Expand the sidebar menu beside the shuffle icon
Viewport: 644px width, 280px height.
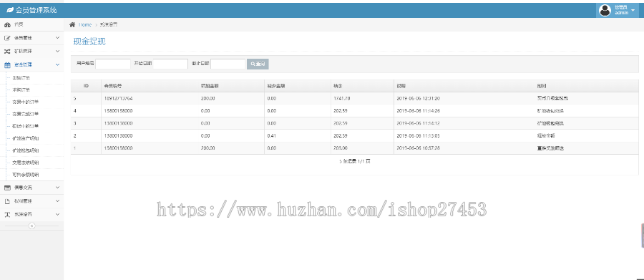[x=57, y=52]
